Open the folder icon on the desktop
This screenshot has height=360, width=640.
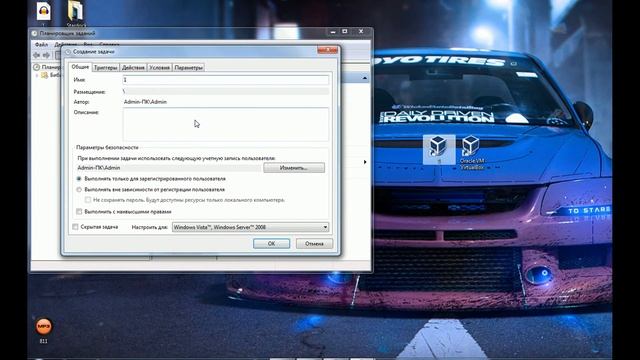(x=76, y=12)
